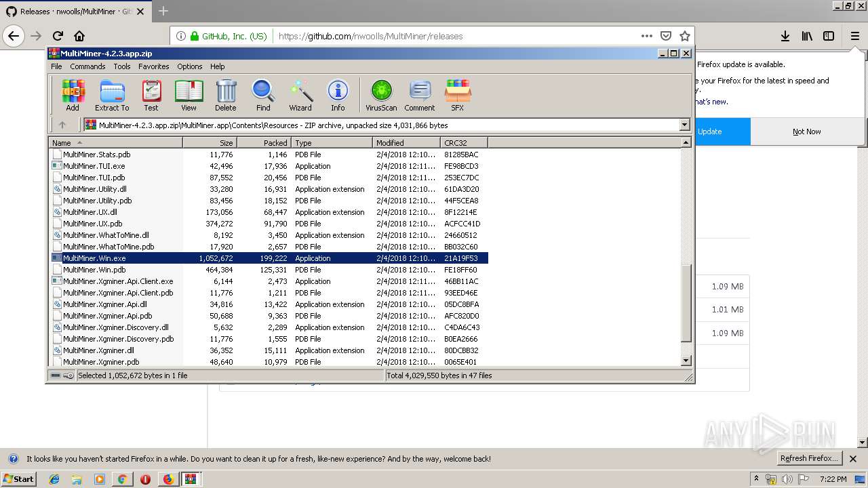The width and height of the screenshot is (868, 488).
Task: Click Opera icon in the taskbar
Action: point(145,479)
